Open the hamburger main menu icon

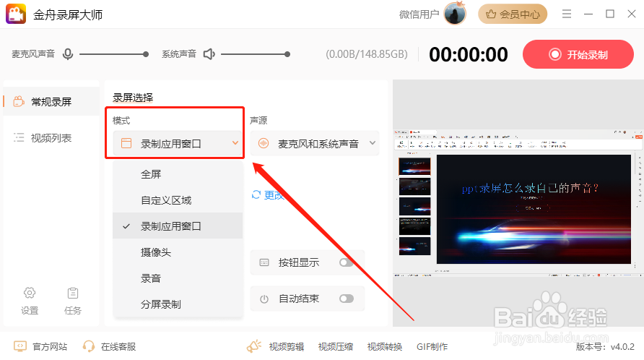click(567, 14)
